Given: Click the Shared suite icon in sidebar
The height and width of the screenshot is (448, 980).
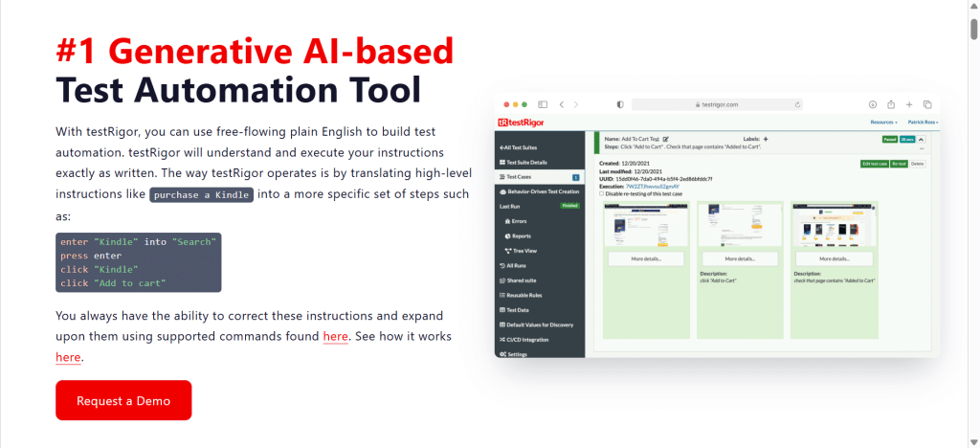Looking at the screenshot, I should click(x=502, y=280).
